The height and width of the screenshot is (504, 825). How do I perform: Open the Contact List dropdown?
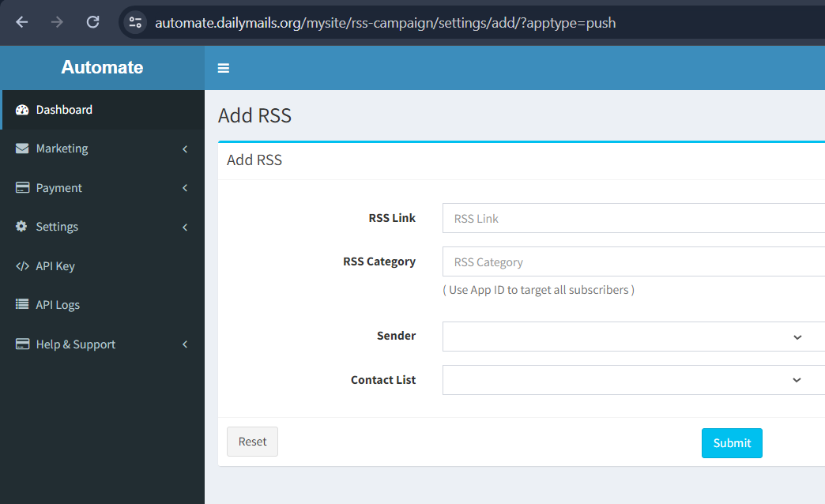[633, 380]
